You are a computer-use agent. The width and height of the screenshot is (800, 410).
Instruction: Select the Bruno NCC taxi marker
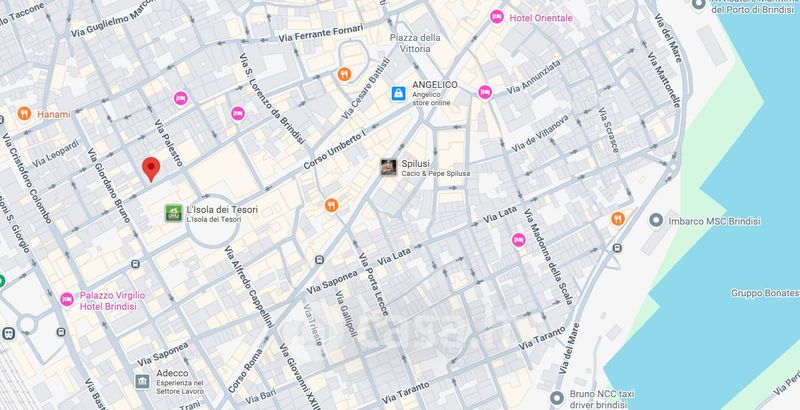[x=557, y=397]
